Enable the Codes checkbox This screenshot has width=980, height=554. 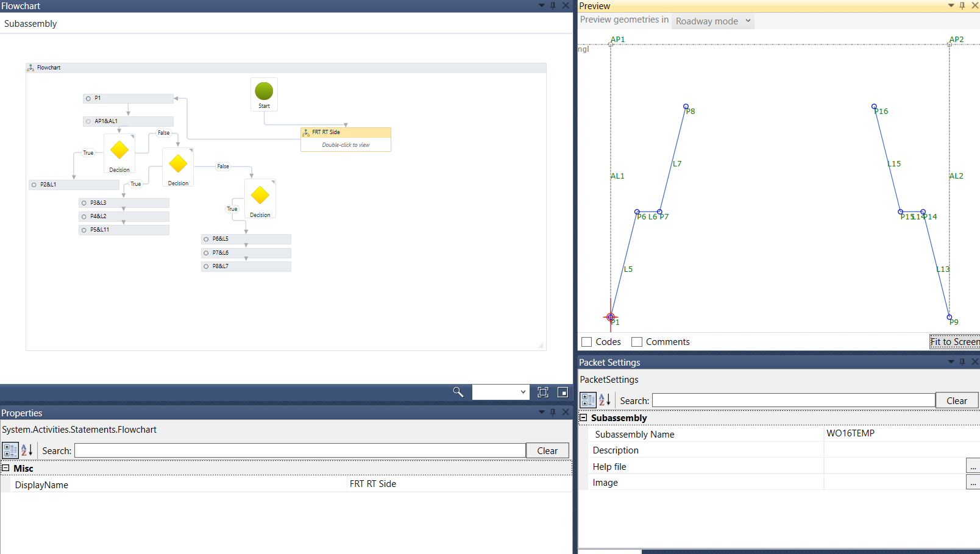click(x=587, y=342)
